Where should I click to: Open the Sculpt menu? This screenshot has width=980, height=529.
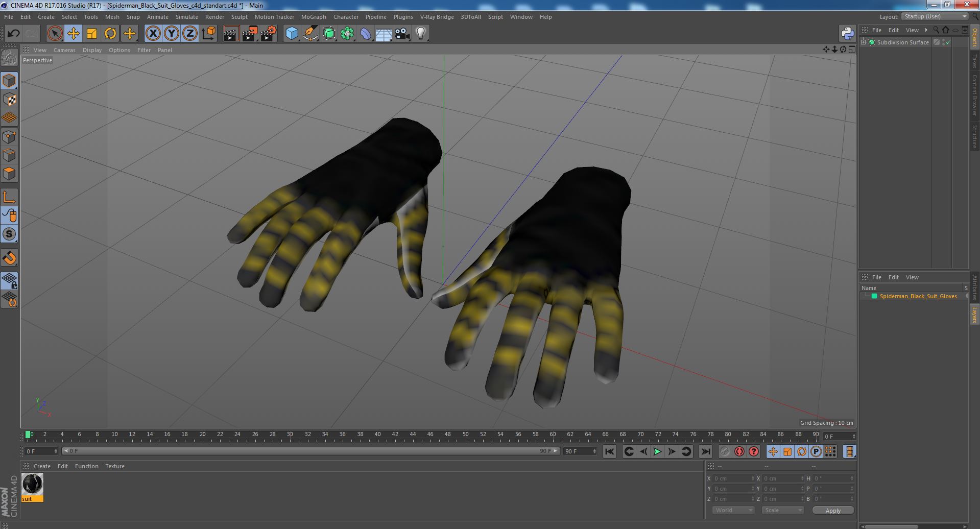point(239,17)
